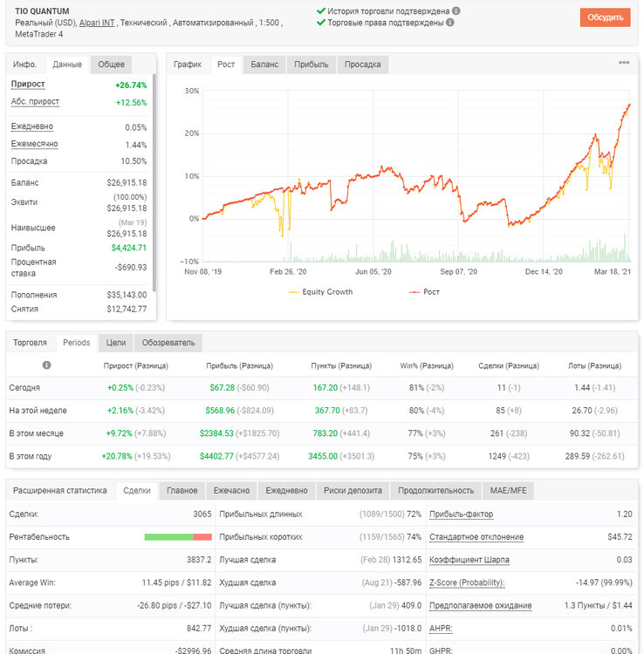644x654 pixels.
Task: Click the Сегодня row label
Action: pyautogui.click(x=24, y=388)
